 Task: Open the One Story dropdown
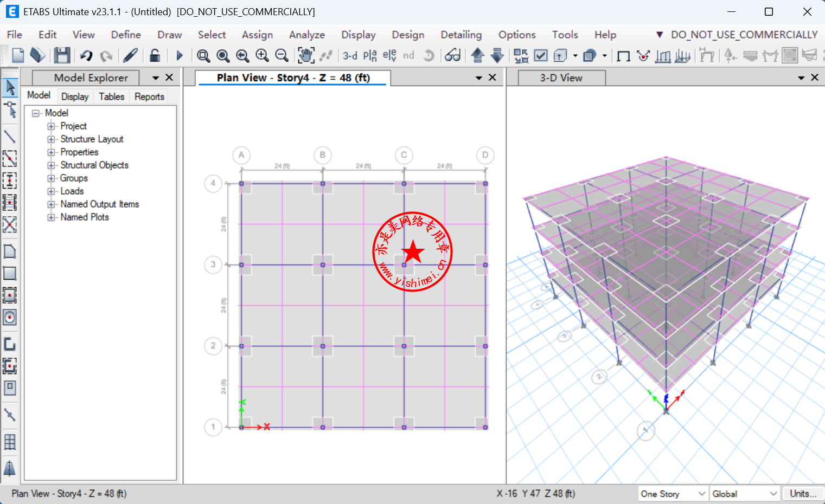(x=673, y=494)
